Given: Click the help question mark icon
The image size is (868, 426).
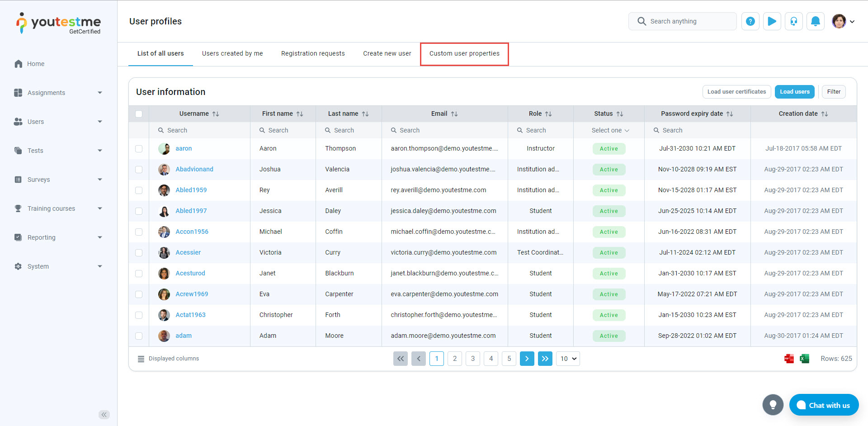Looking at the screenshot, I should tap(750, 21).
